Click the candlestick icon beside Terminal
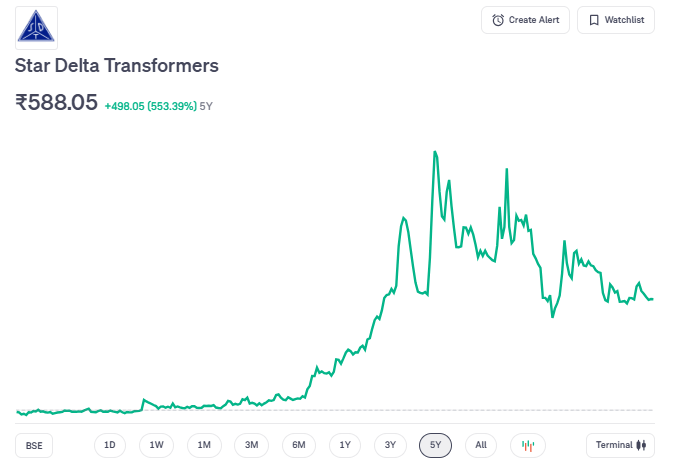Viewport: 673px width, 467px height. [642, 445]
